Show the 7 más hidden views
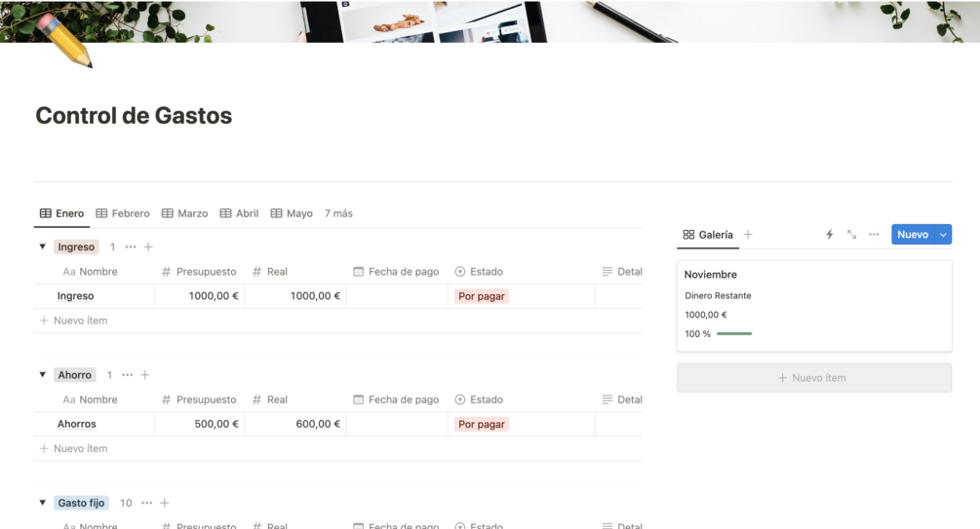This screenshot has width=980, height=529. (338, 213)
